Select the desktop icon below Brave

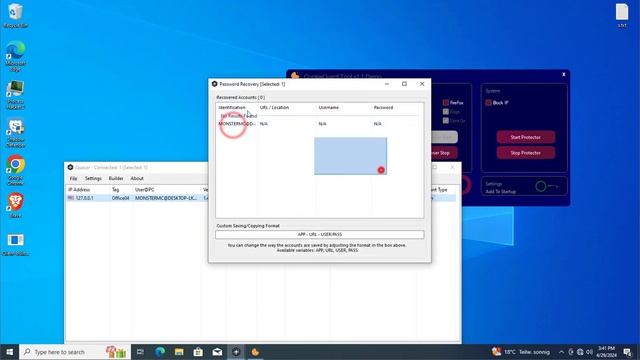coord(16,244)
